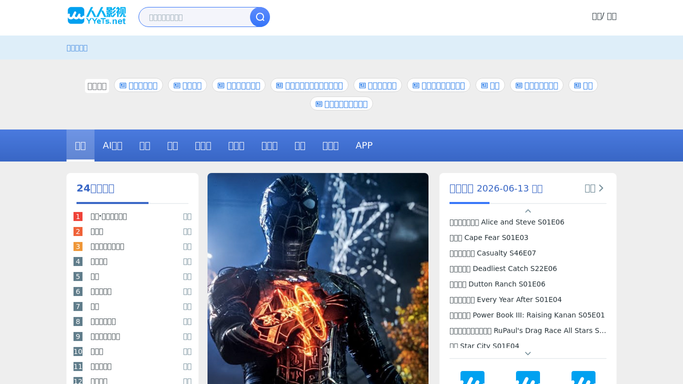Image resolution: width=683 pixels, height=384 pixels.
Task: Click the Spider-Man featured poster image
Action: click(x=318, y=279)
